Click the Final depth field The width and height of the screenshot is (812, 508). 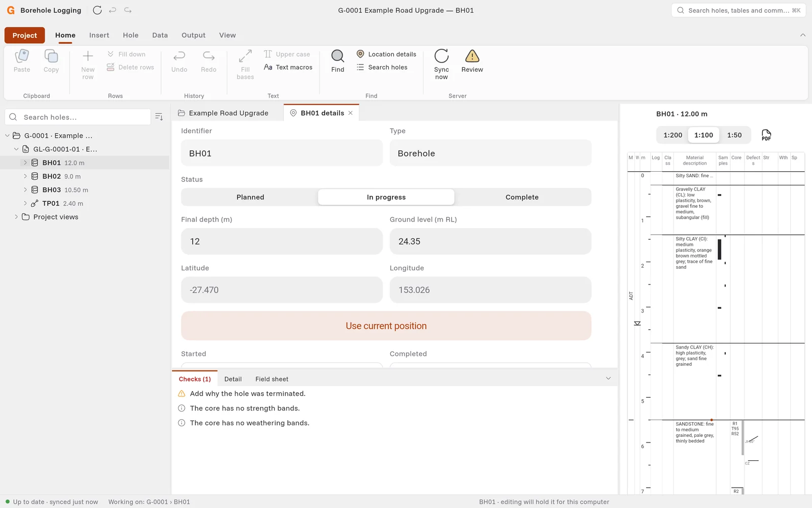coord(282,241)
